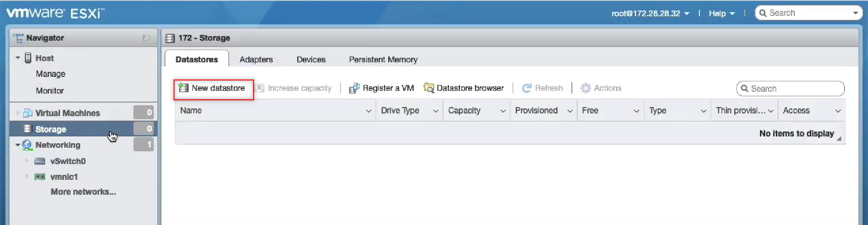Open the root@172.28.28.32 user dropdown
This screenshot has height=225, width=868.
tap(650, 13)
